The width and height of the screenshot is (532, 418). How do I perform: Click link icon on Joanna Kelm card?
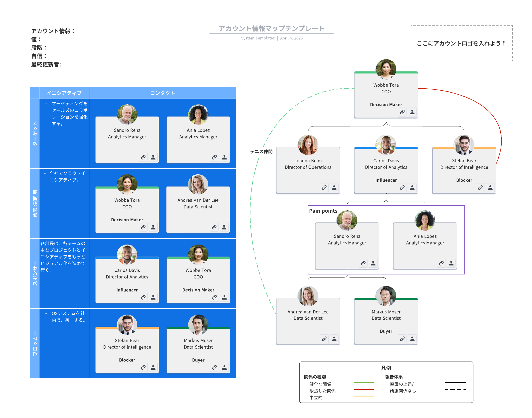pos(324,188)
